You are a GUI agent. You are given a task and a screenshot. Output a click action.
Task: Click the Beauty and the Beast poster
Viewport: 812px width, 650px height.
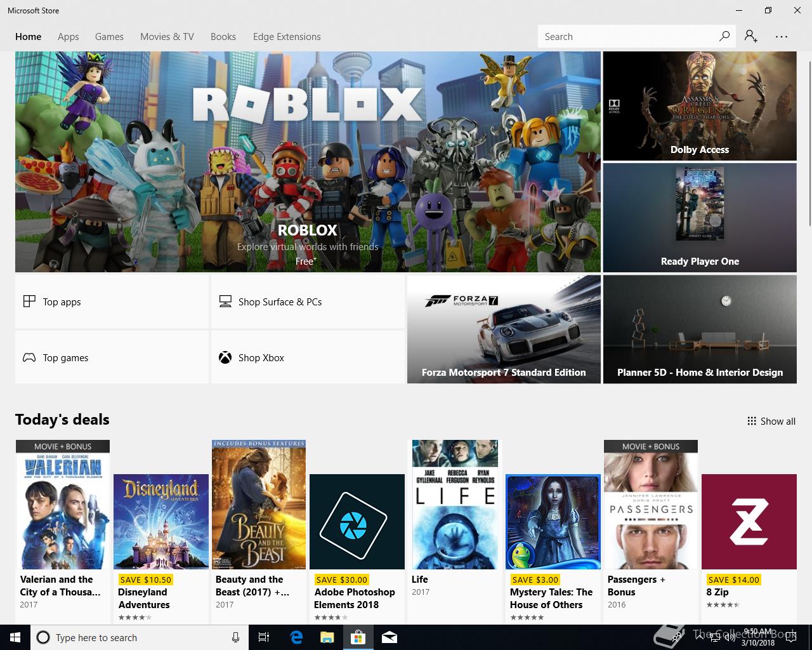point(259,505)
